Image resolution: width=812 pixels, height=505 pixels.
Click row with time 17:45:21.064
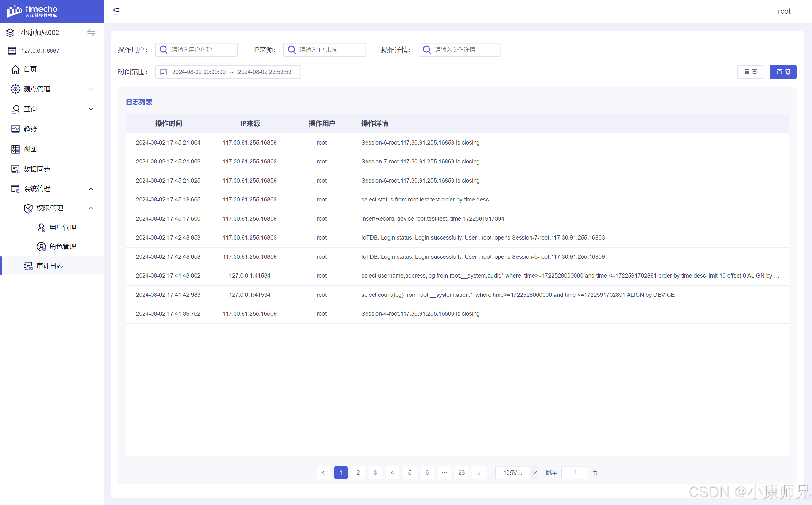(x=457, y=143)
